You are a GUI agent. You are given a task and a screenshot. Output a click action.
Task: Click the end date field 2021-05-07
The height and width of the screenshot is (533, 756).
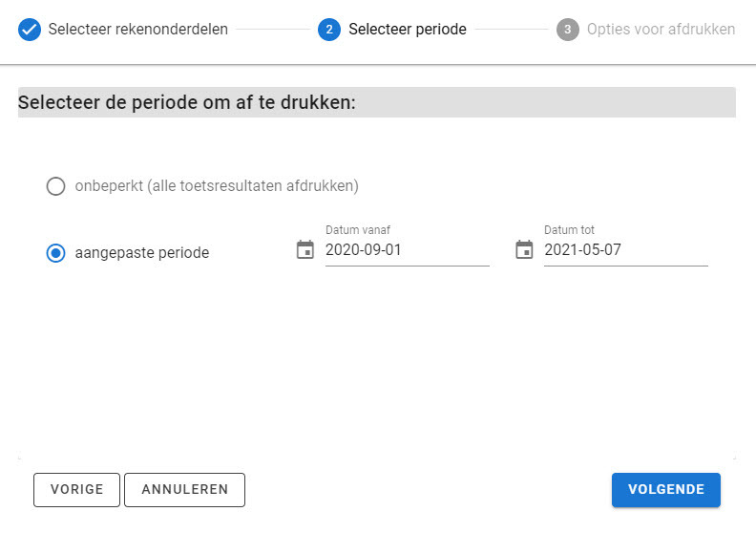click(x=625, y=251)
